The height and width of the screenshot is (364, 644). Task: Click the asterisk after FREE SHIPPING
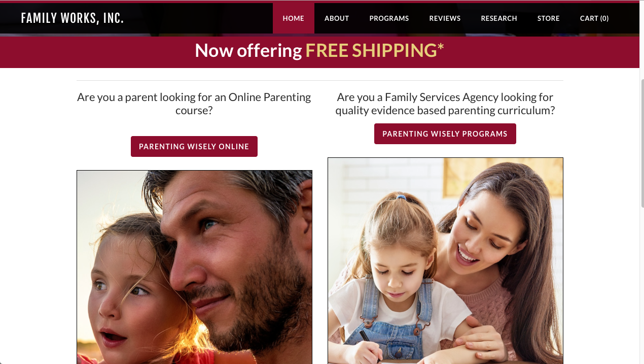pos(441,47)
